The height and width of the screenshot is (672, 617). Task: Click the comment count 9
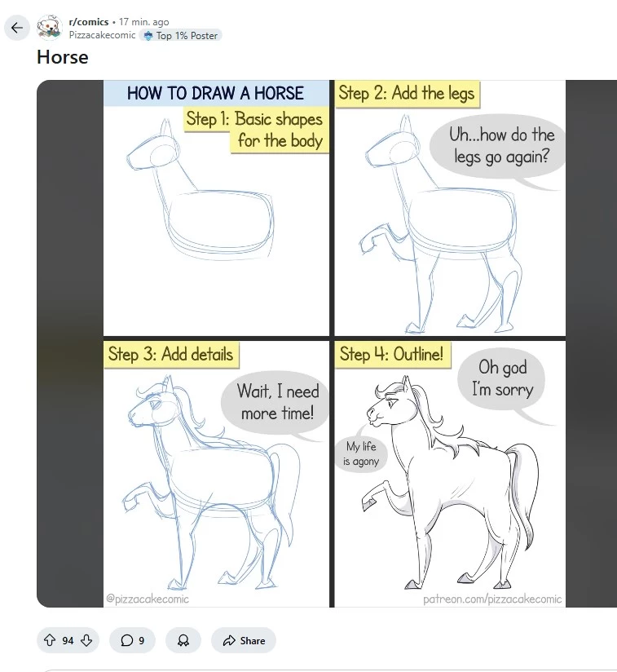pyautogui.click(x=141, y=640)
